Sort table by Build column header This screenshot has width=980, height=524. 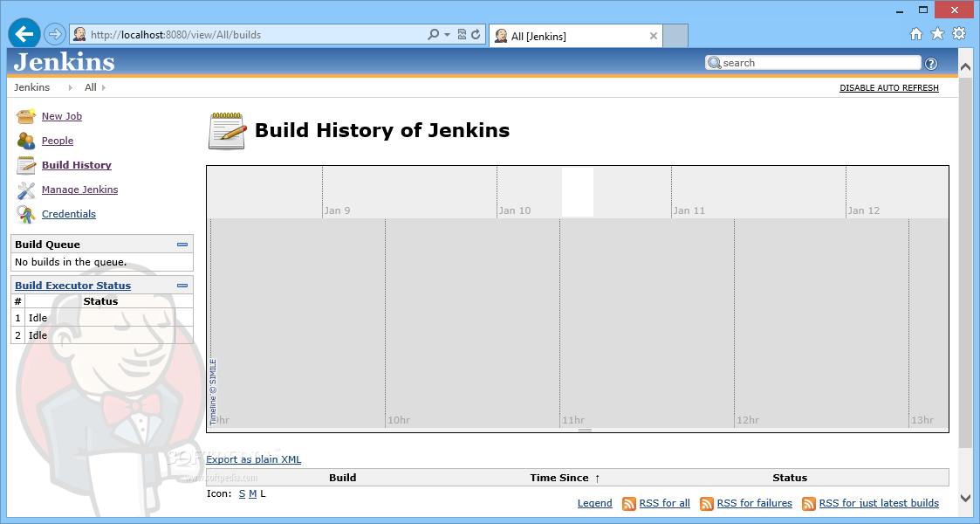[342, 478]
